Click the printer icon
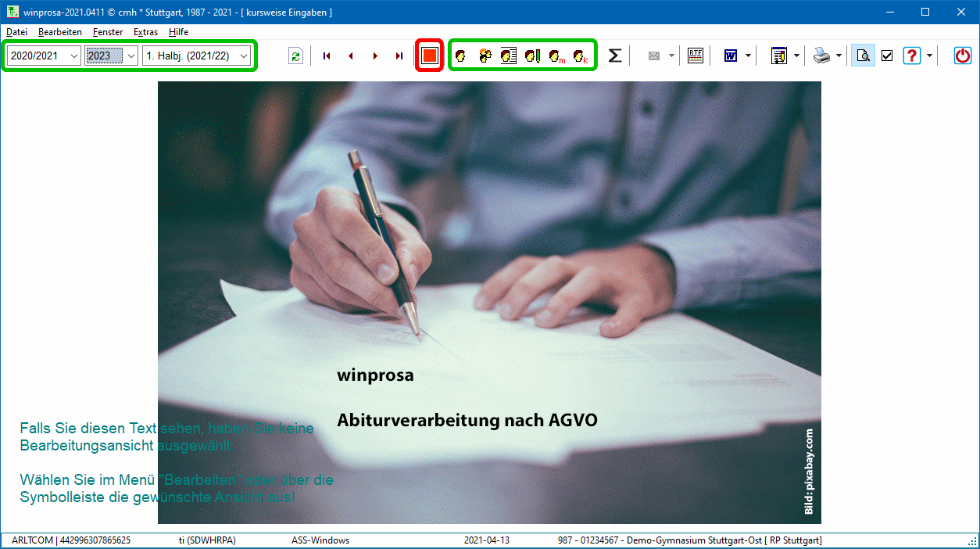Image resolution: width=980 pixels, height=549 pixels. coord(821,56)
